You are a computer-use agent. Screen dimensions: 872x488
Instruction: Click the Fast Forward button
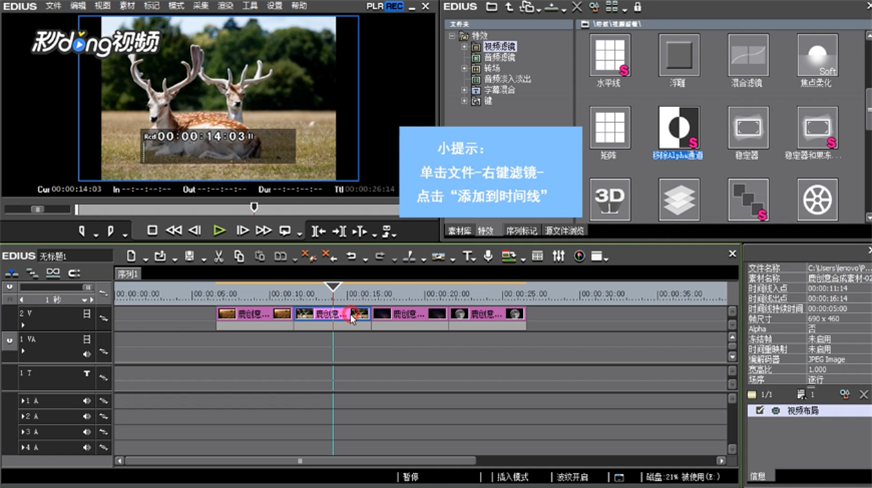coord(264,230)
